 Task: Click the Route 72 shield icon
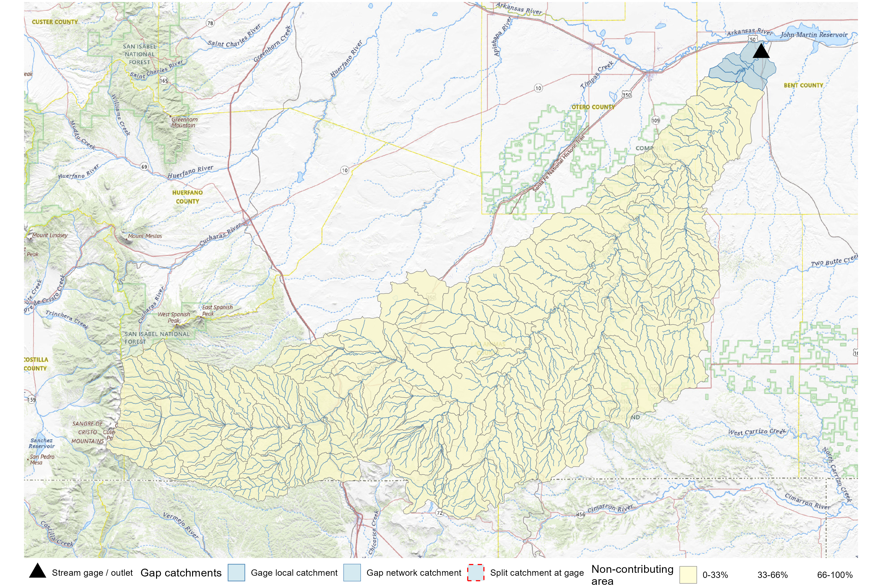pos(440,513)
